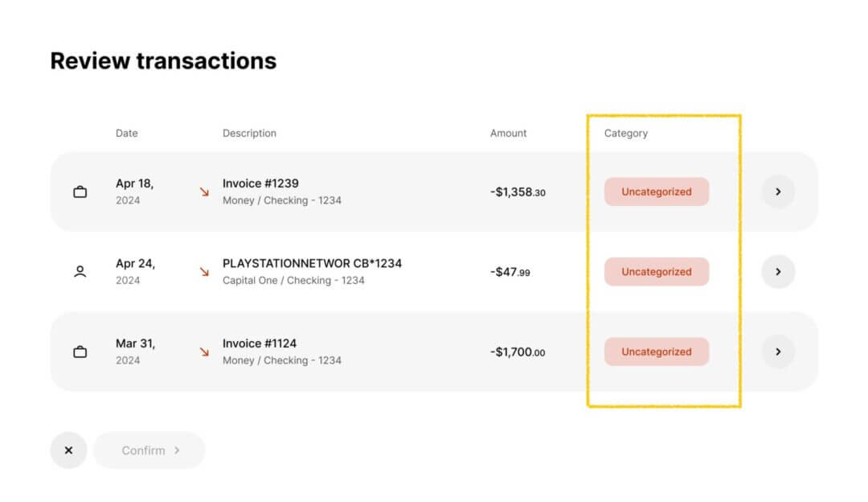Click the -$1,700.00 amount
Image resolution: width=868 pixels, height=502 pixels.
point(518,352)
